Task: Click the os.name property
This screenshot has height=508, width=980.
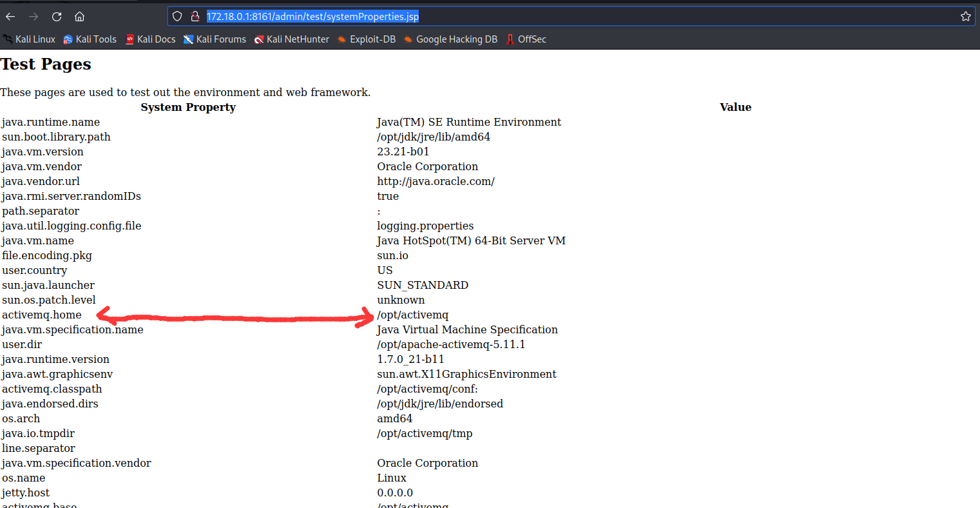Action: click(x=24, y=478)
